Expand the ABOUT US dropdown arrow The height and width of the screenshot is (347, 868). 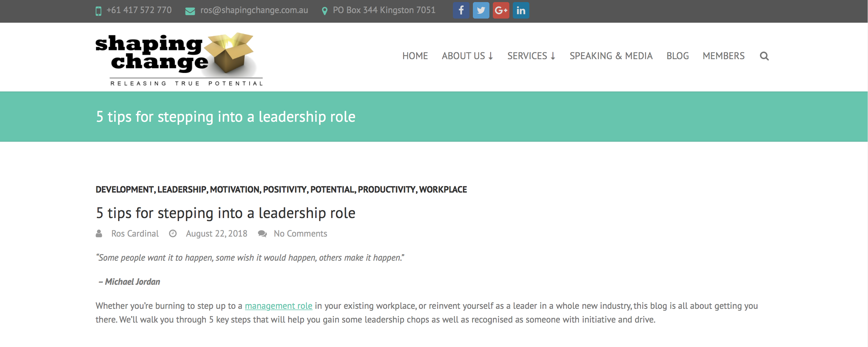[491, 56]
